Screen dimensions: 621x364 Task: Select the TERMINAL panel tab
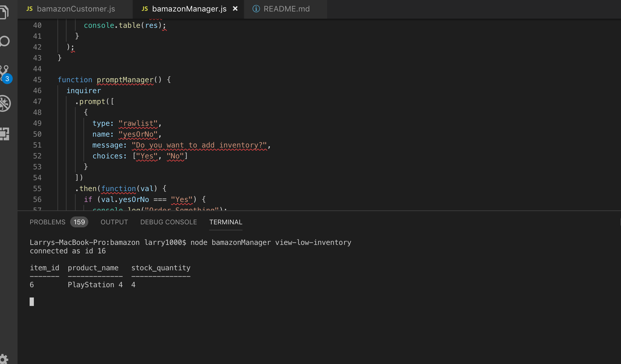(226, 222)
